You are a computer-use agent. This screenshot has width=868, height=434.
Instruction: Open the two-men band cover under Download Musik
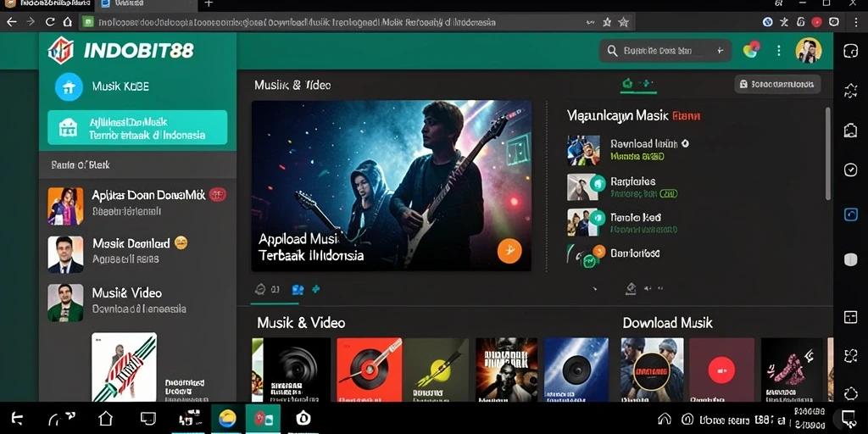652,370
